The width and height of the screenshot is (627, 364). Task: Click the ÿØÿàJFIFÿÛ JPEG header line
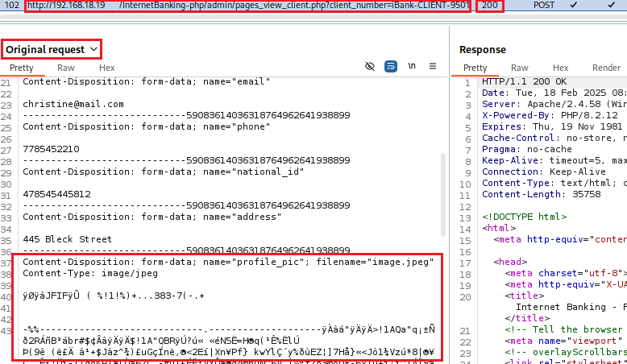114,296
